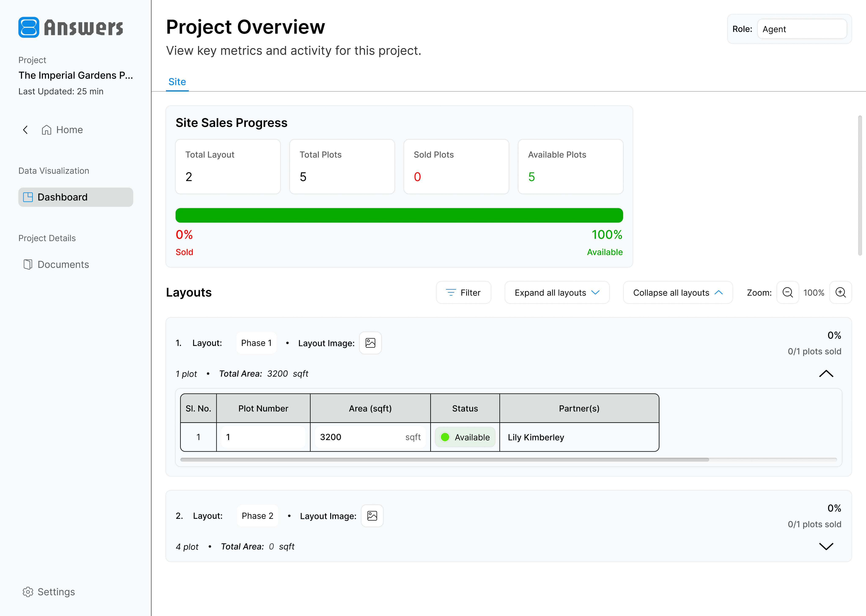
Task: Click the Area field showing 3200
Action: [x=370, y=437]
